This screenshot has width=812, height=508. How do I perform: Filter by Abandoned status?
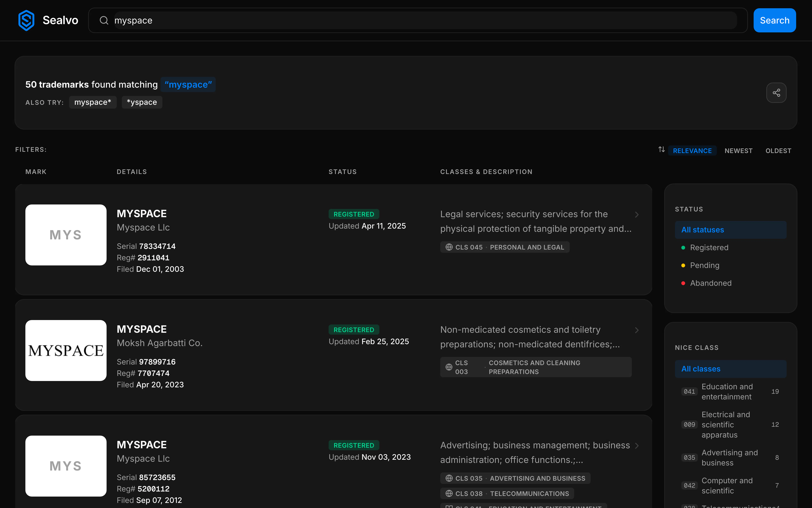pos(730,283)
